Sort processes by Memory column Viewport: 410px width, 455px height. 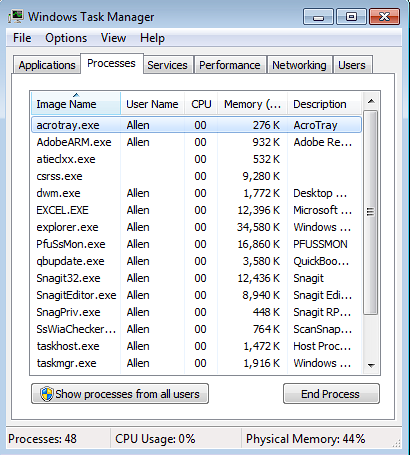(252, 104)
